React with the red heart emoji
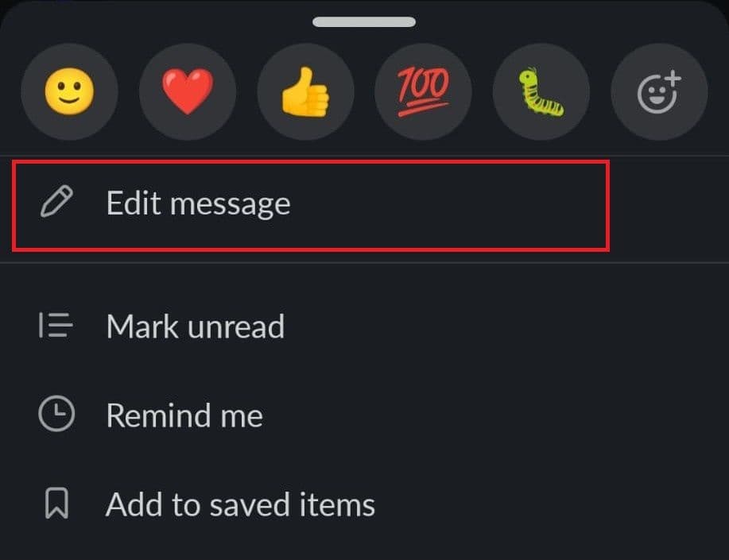The image size is (729, 560). pos(188,91)
